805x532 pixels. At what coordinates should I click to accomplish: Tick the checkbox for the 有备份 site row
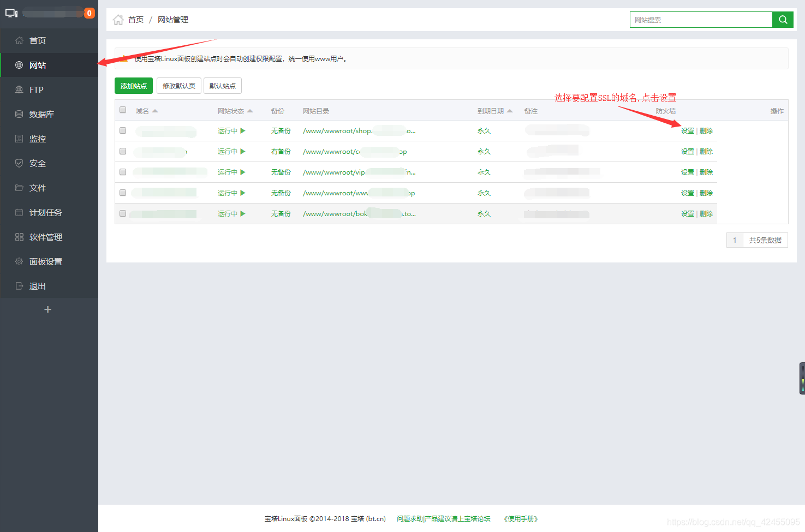pyautogui.click(x=123, y=151)
